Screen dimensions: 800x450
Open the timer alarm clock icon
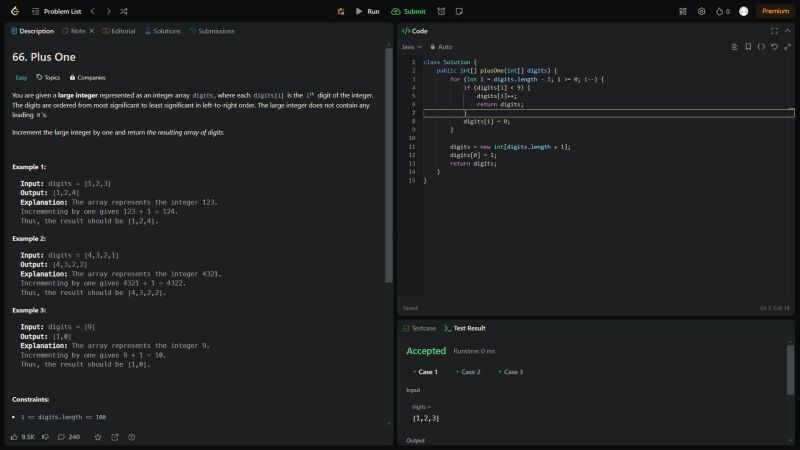click(x=441, y=11)
